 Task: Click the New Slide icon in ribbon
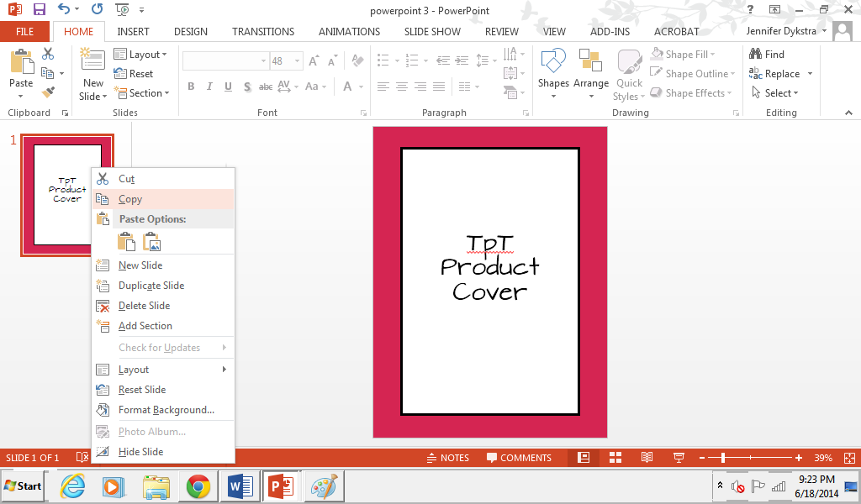(92, 60)
